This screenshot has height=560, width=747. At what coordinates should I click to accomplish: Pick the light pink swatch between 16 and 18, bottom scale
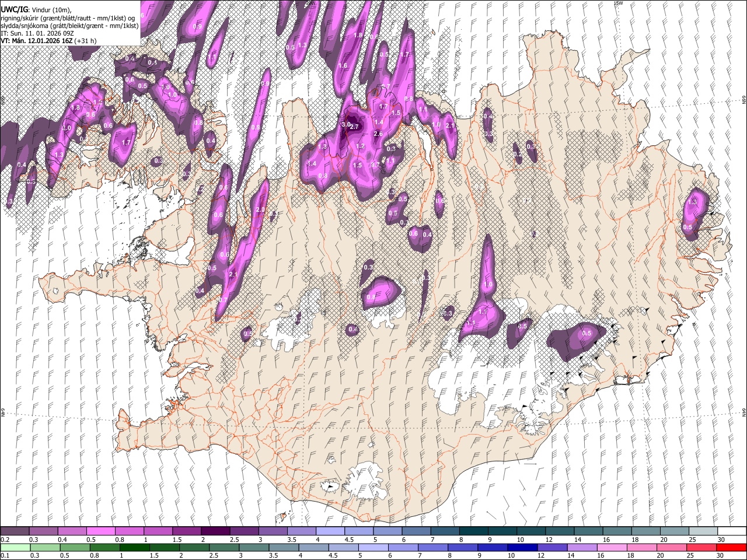(x=611, y=547)
